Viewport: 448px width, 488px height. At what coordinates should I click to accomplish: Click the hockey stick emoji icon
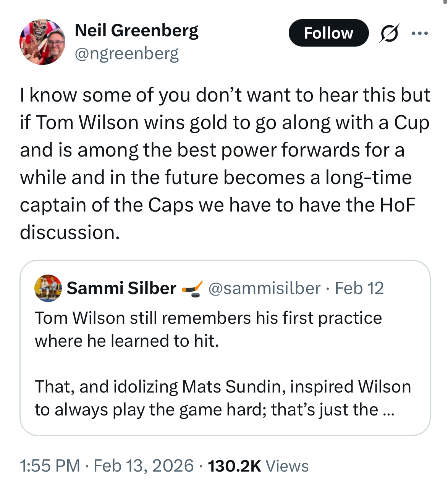pos(192,288)
